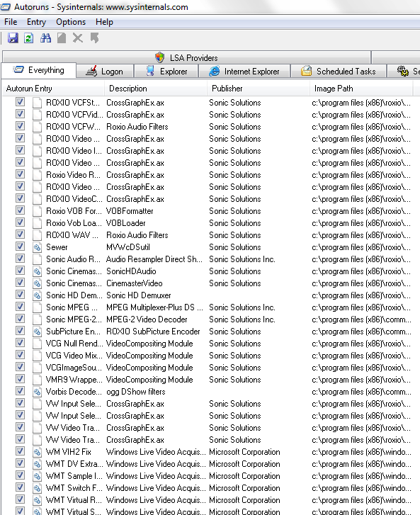The width and height of the screenshot is (420, 515).
Task: Open the Entry menu
Action: coord(36,22)
